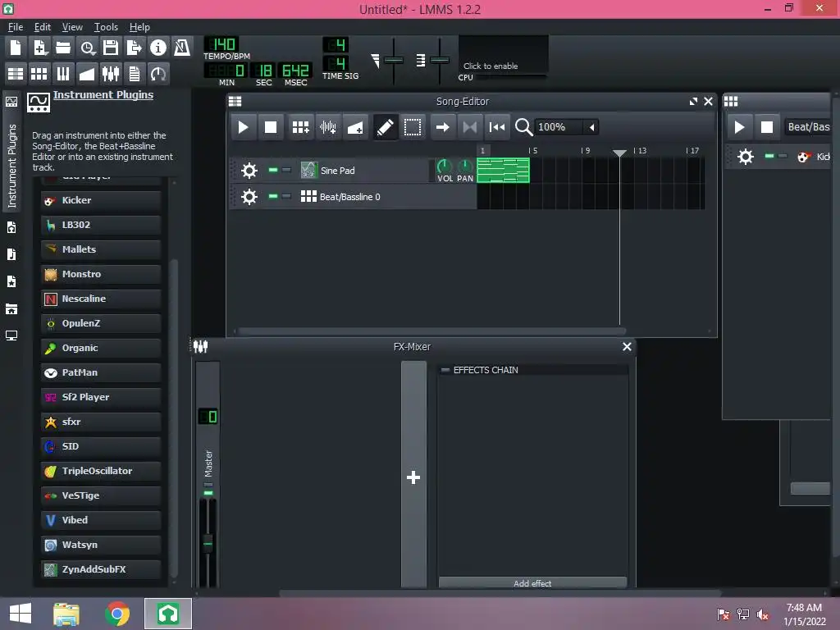Toggle loop points in Song-Editor

[470, 127]
